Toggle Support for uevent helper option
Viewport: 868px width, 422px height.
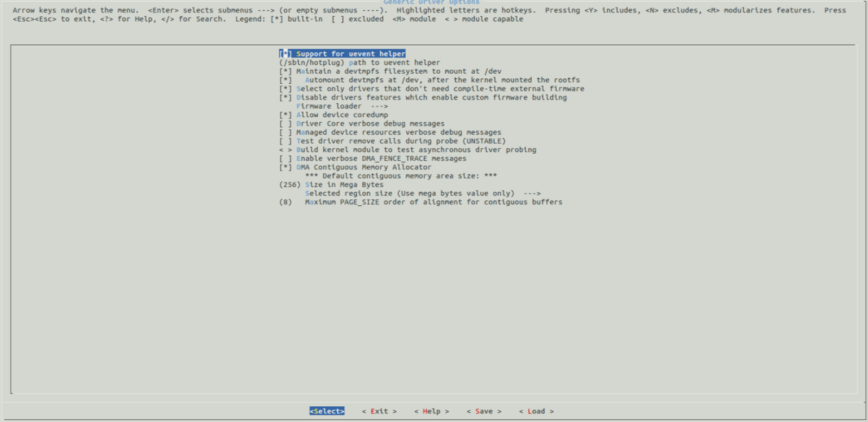342,54
